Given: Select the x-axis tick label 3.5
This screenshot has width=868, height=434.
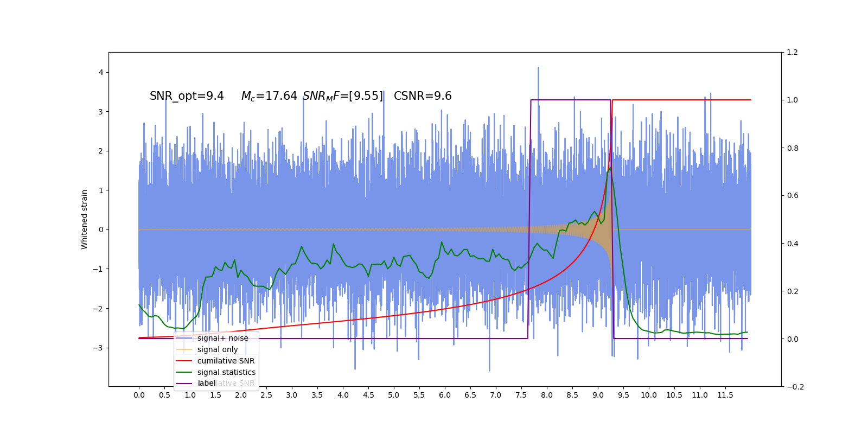Looking at the screenshot, I should (317, 395).
